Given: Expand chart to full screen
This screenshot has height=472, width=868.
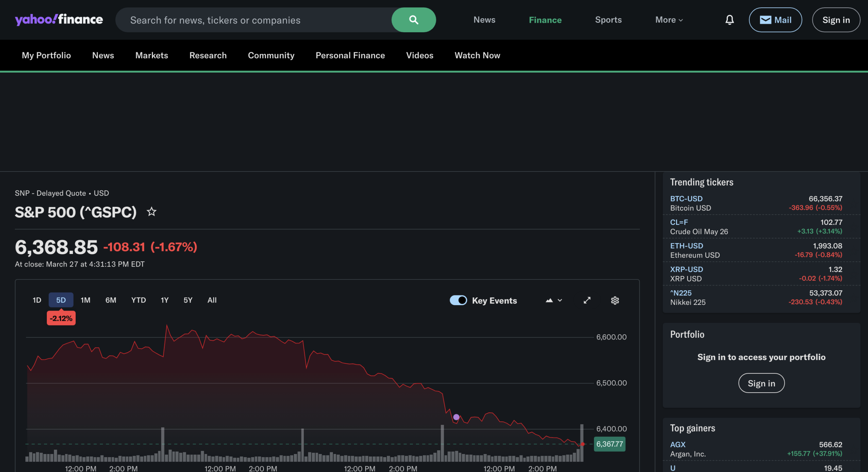Looking at the screenshot, I should coord(587,300).
